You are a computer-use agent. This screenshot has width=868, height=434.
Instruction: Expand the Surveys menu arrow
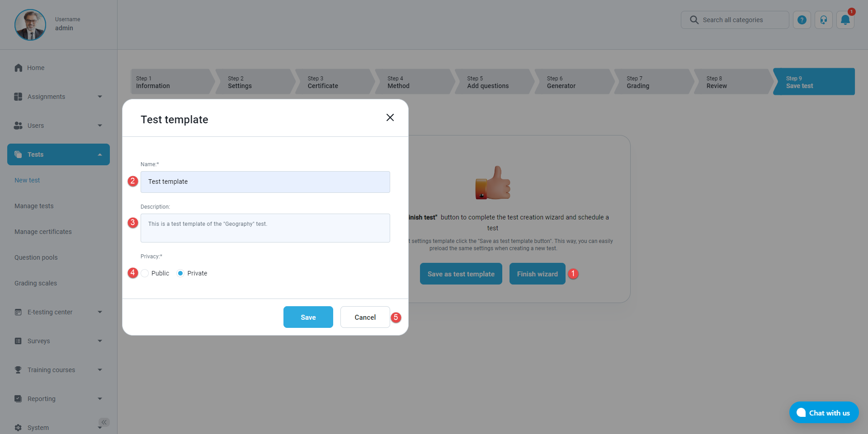tap(100, 341)
